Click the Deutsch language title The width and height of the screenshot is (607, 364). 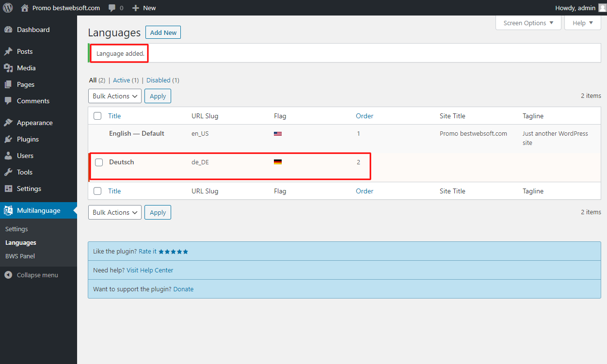click(122, 162)
